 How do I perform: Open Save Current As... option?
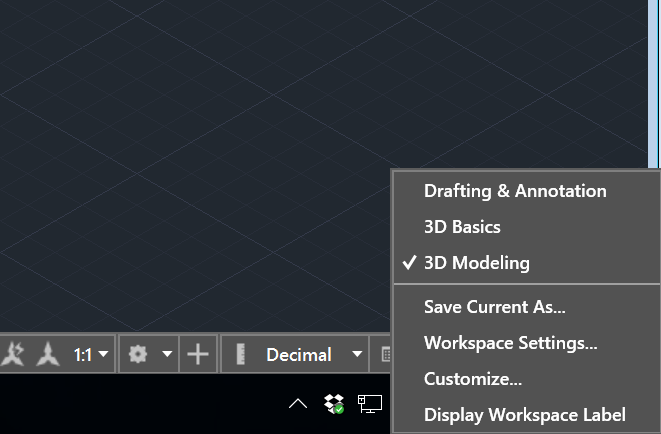click(x=527, y=307)
